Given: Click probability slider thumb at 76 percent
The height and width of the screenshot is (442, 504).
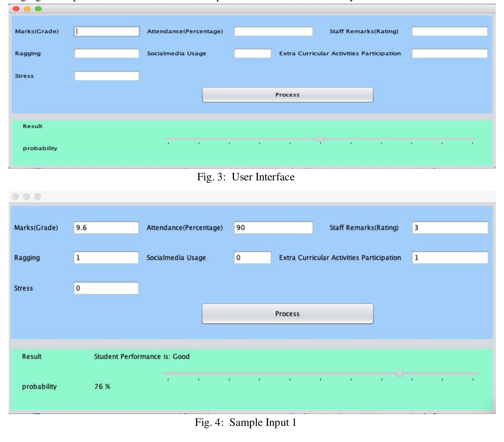Looking at the screenshot, I should [400, 374].
